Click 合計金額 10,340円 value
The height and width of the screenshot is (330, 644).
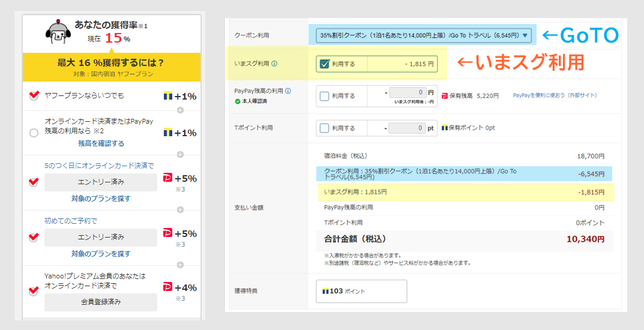585,239
